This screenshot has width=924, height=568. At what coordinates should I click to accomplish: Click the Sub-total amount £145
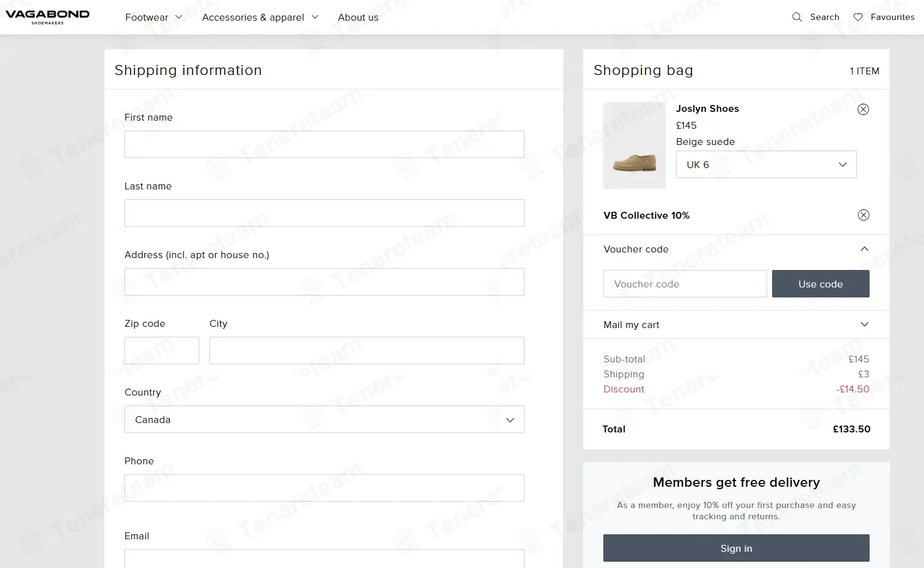[x=859, y=359]
